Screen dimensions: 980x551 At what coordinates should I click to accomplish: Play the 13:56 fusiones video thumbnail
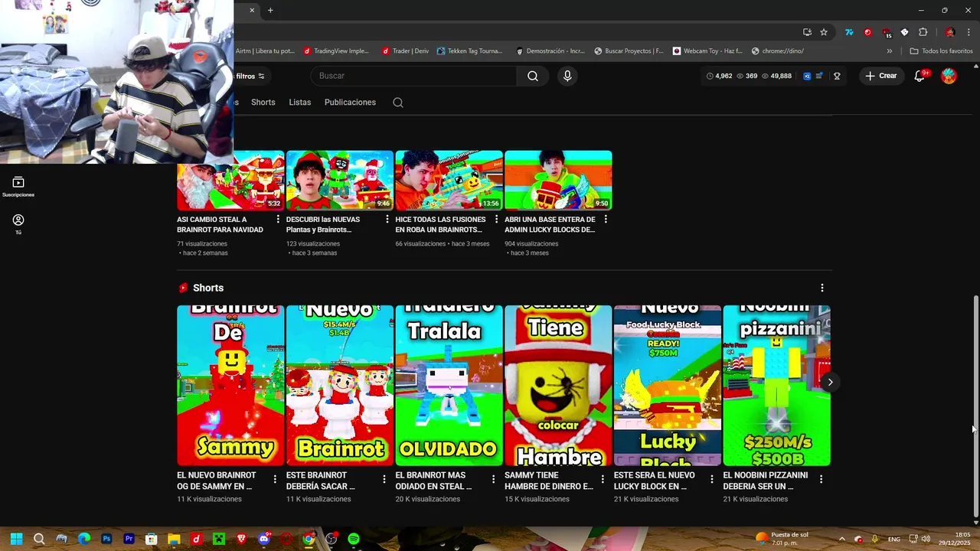tap(449, 181)
